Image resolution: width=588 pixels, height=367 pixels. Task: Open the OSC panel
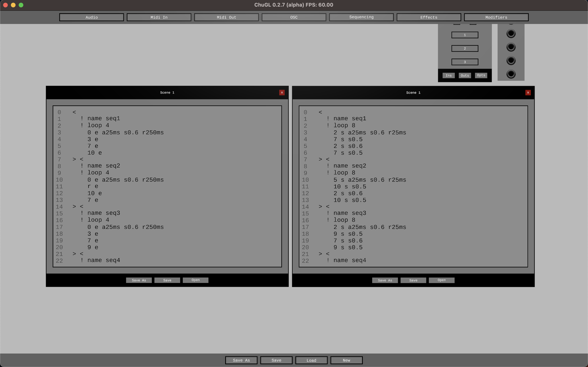click(x=294, y=17)
